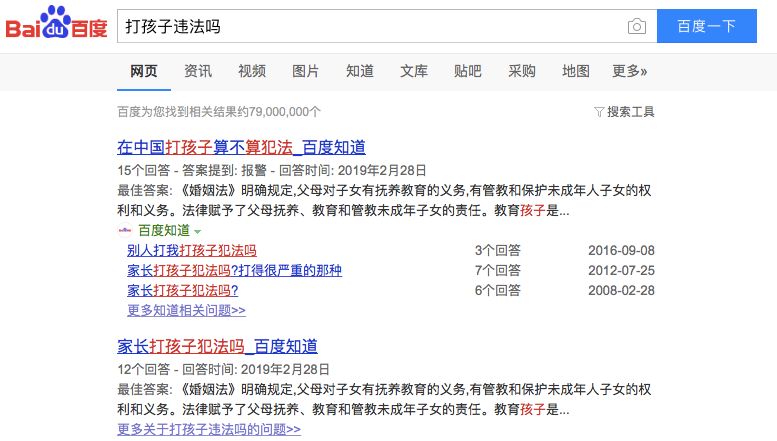Image resolution: width=777 pixels, height=441 pixels.
Task: Click 更多关于打孩子违法吗的问题>> link
Action: (209, 429)
